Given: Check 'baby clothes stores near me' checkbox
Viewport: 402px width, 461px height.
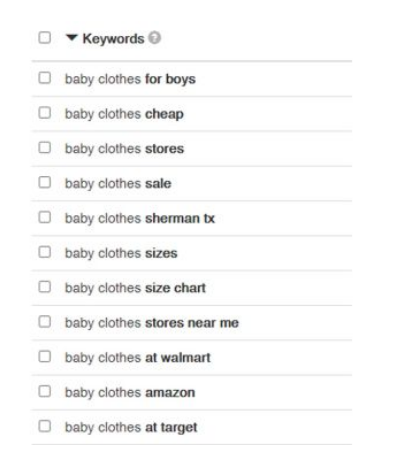Looking at the screenshot, I should [x=45, y=322].
